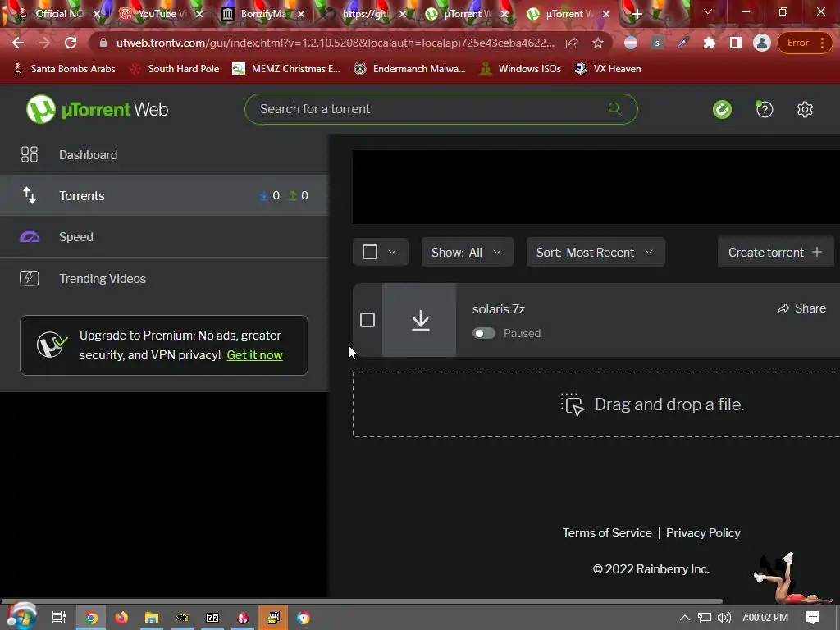The image size is (840, 630).
Task: Click the 7:00:02 PM taskbar clock
Action: pyautogui.click(x=765, y=618)
